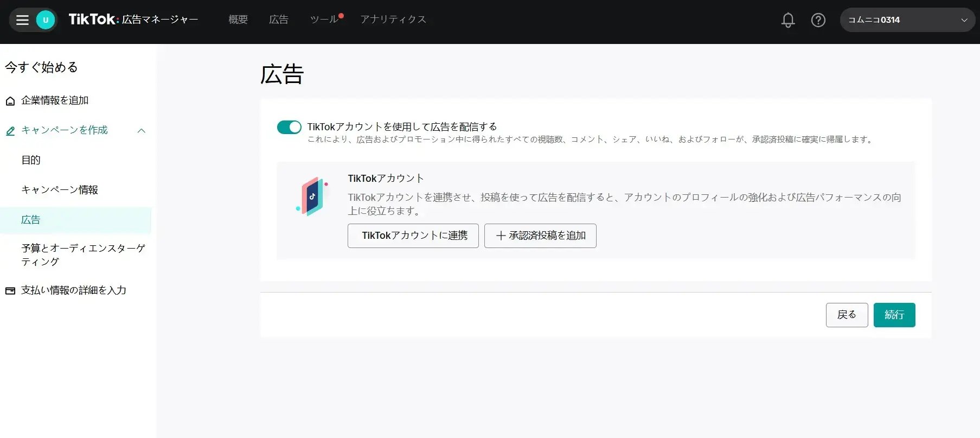Select 広告 step in the sidebar
Viewport: 980px width, 438px height.
[x=75, y=220]
